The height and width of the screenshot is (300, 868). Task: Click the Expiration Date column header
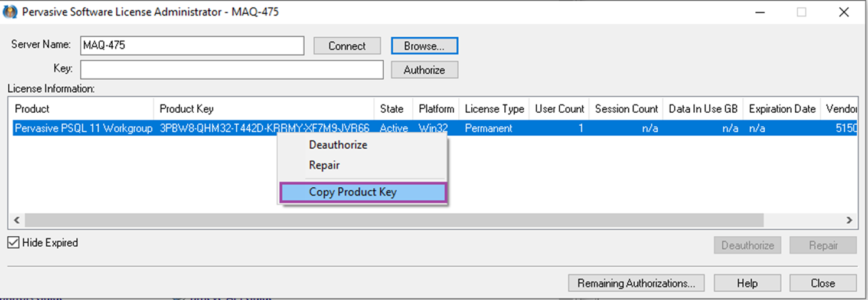click(x=782, y=109)
